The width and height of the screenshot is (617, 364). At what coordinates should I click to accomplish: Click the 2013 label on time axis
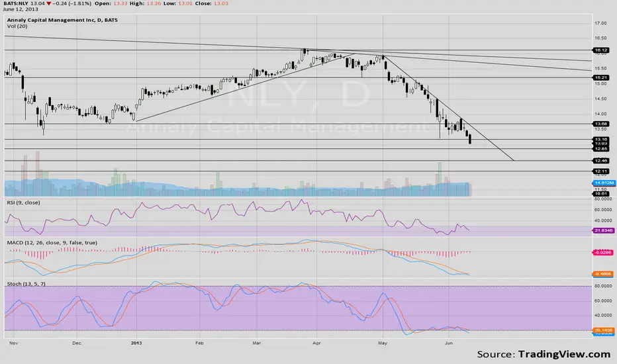pyautogui.click(x=136, y=343)
